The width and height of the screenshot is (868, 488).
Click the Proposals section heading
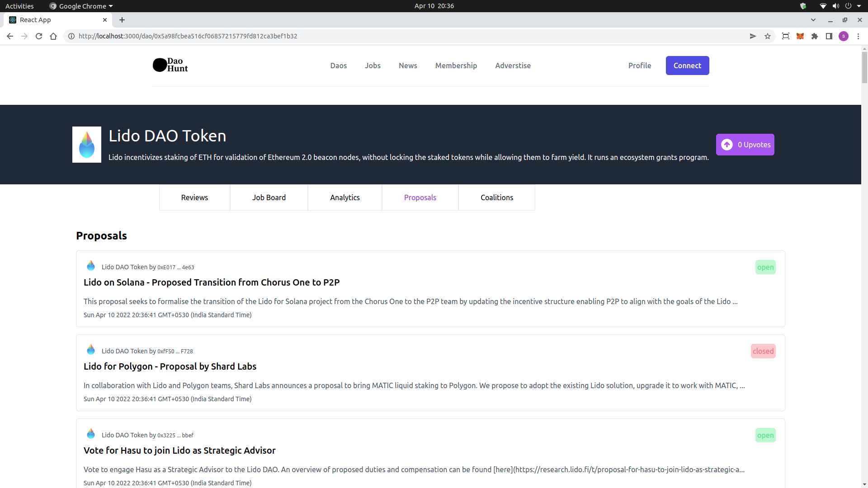point(101,235)
